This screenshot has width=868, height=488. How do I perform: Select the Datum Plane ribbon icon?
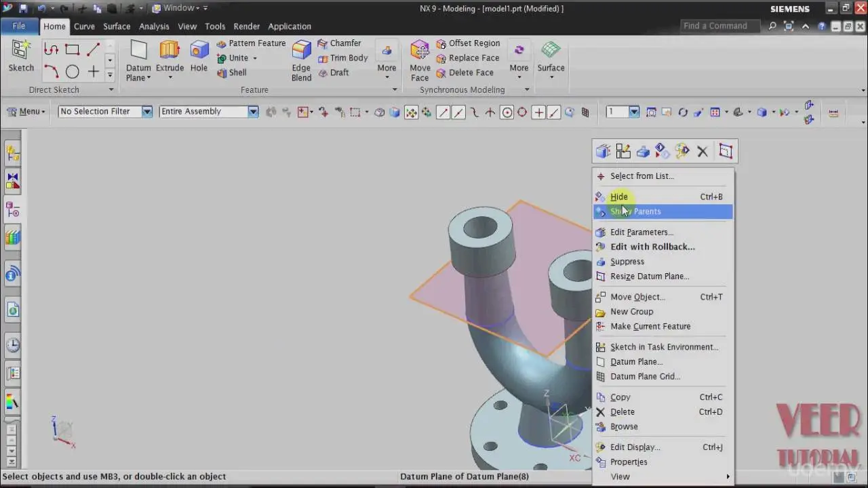[x=138, y=51]
